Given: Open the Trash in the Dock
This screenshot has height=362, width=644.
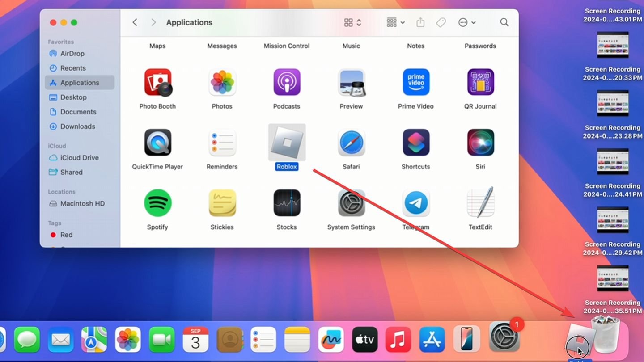Looking at the screenshot, I should pyautogui.click(x=606, y=334).
